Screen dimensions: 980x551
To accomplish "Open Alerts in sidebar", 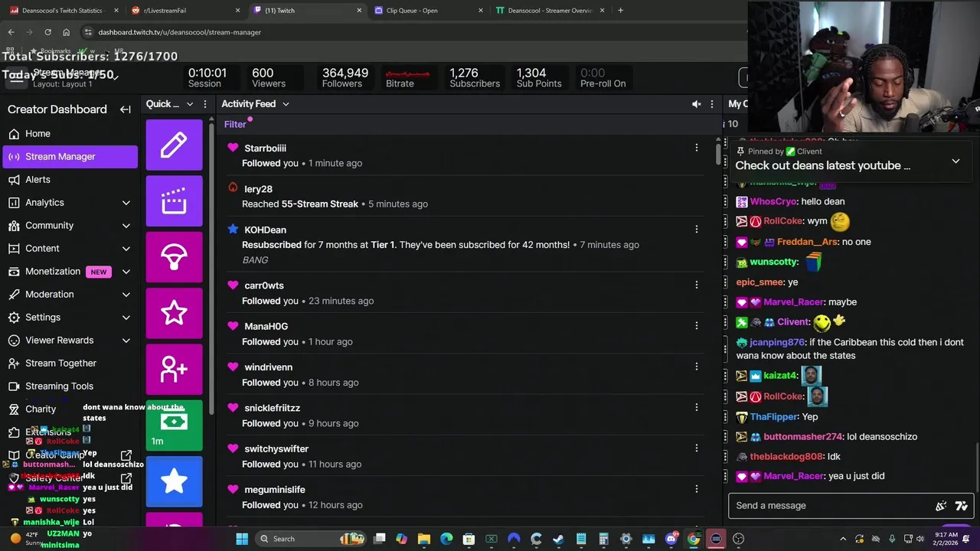I will pos(70,180).
